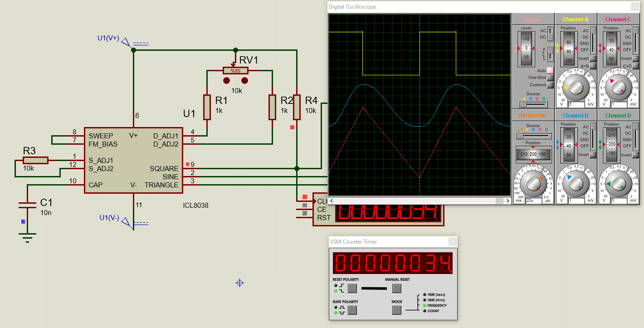Turn the Channel D volts-per-division knob
Viewport: 644px width, 328px height.
618,183
